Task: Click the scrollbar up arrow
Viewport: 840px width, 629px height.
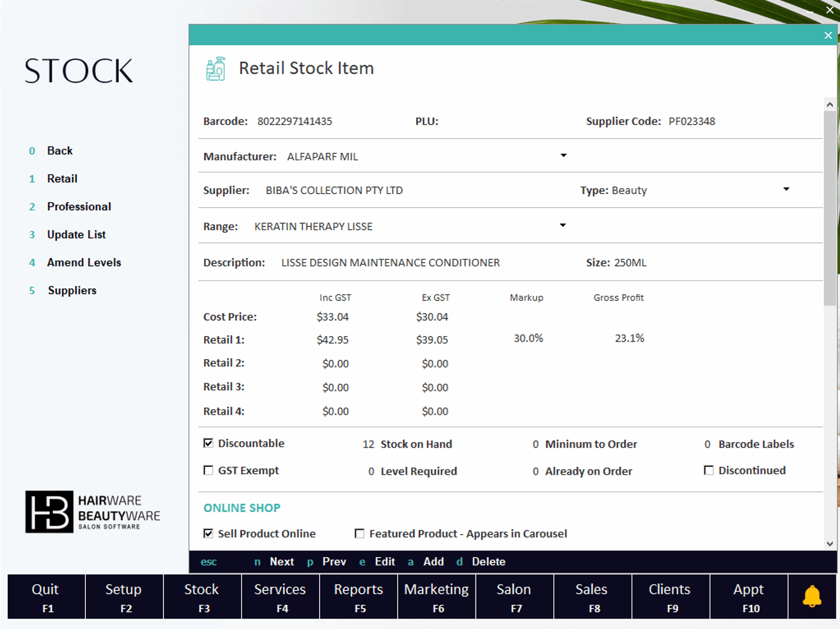Action: coord(830,104)
